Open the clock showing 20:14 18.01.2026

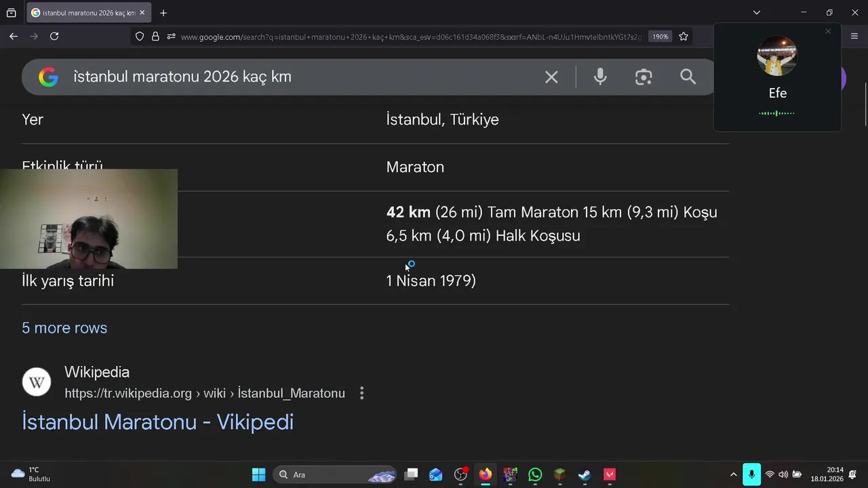(827, 474)
